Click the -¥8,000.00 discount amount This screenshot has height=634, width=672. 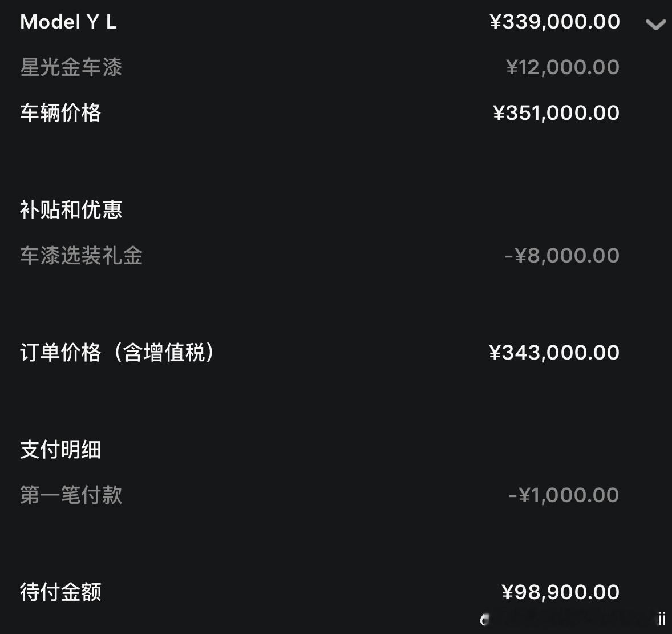(562, 256)
